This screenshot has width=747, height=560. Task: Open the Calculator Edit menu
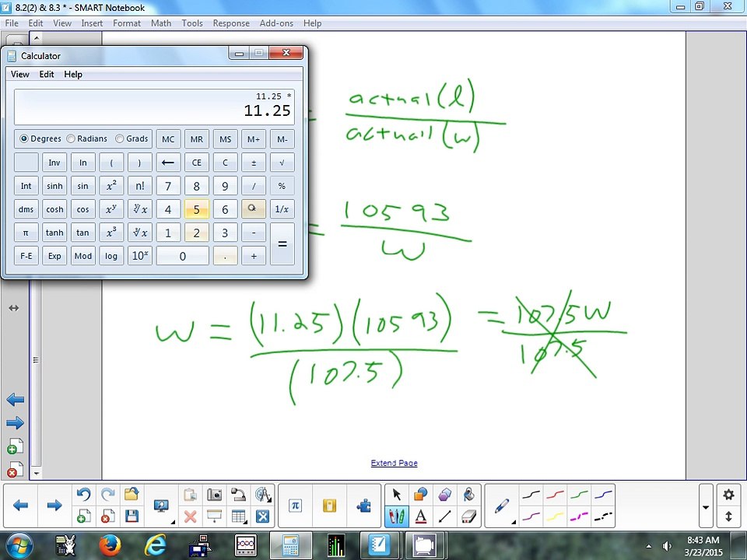click(46, 75)
